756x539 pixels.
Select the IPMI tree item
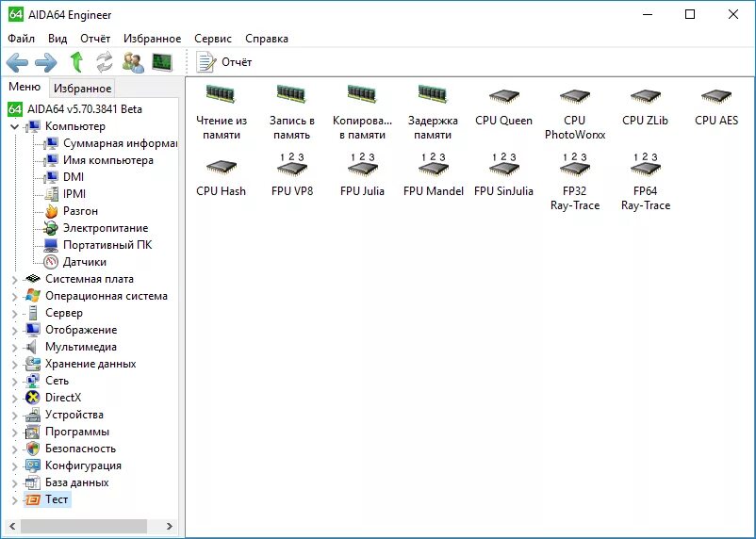coord(65,194)
